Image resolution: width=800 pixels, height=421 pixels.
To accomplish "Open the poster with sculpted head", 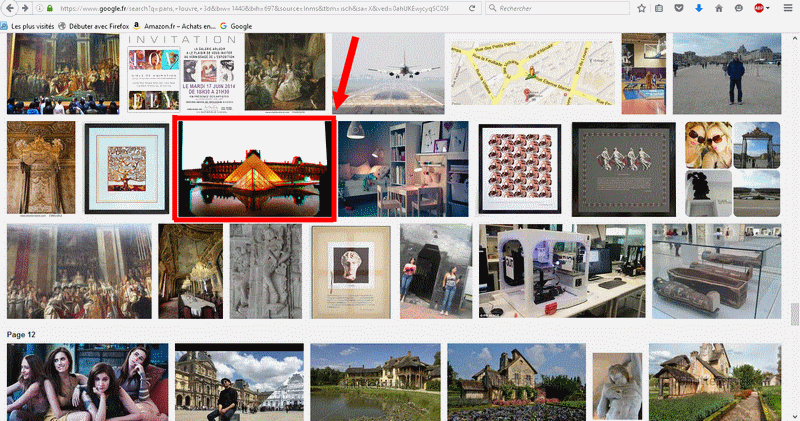I will [351, 272].
